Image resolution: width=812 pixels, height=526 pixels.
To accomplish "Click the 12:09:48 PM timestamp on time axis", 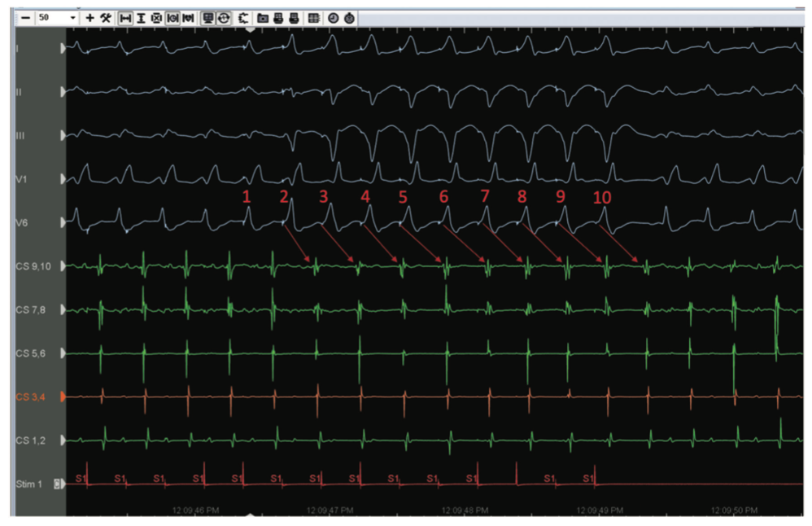I will pyautogui.click(x=465, y=511).
